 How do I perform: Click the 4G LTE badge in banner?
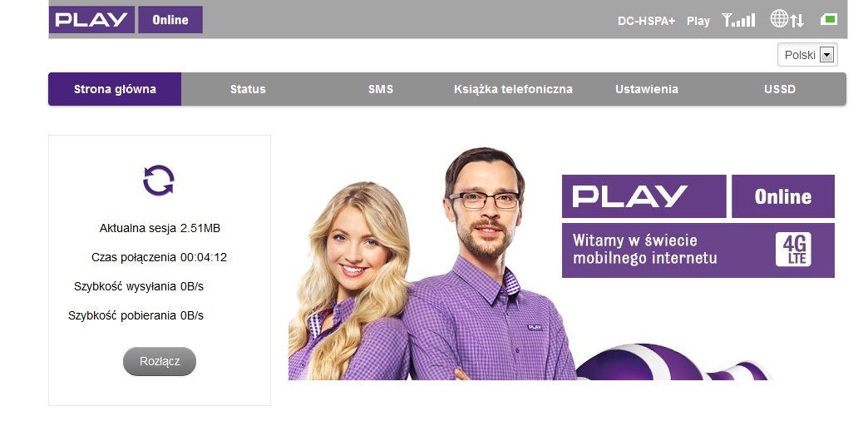(793, 250)
